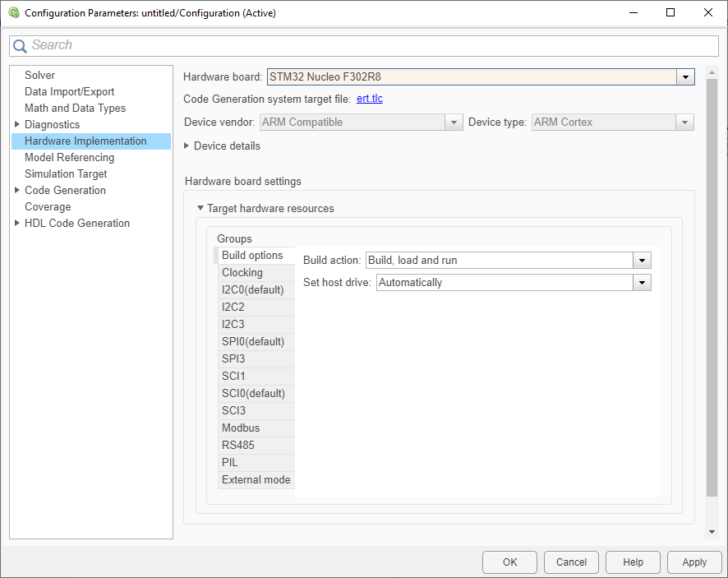Viewport: 728px width, 578px height.
Task: Switch to the Clocking group tab
Action: click(x=242, y=272)
